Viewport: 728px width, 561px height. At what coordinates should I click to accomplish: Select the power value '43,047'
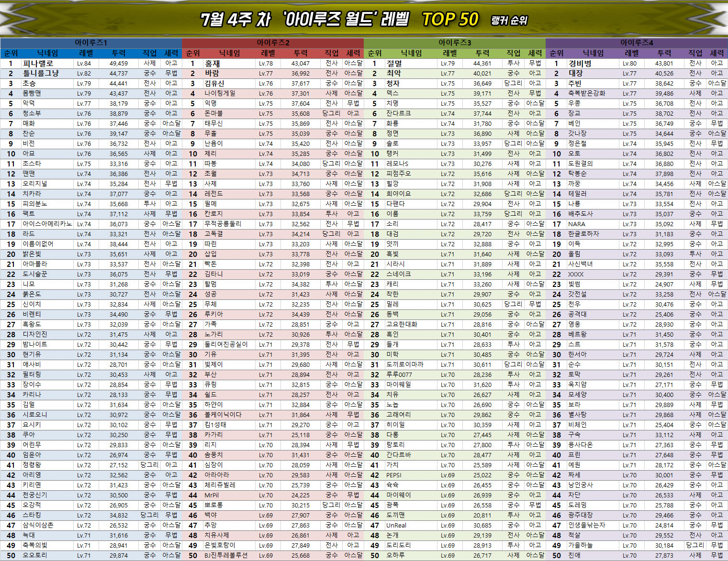(301, 63)
